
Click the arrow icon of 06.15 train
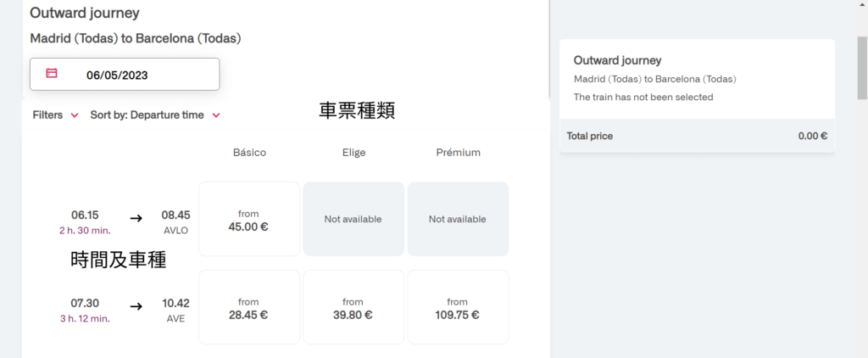136,218
